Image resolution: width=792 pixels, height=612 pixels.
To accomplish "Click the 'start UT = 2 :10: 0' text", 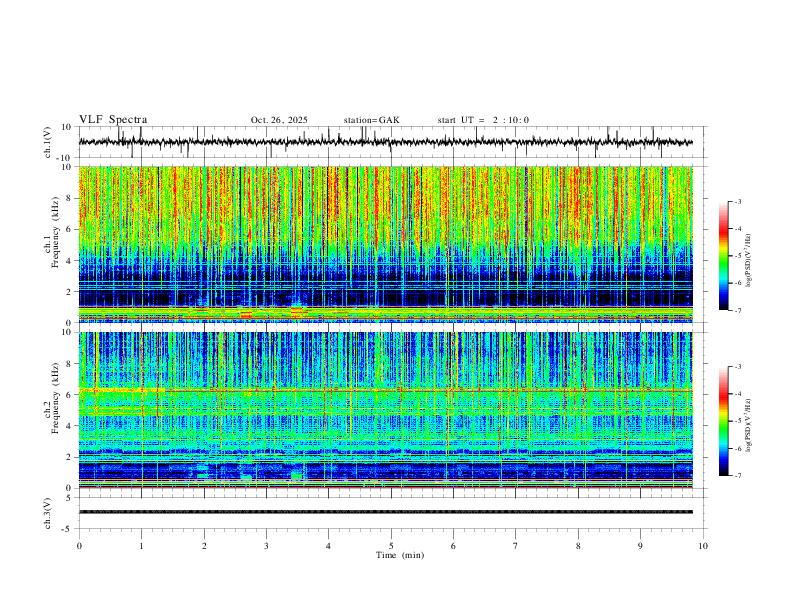I will pyautogui.click(x=483, y=120).
